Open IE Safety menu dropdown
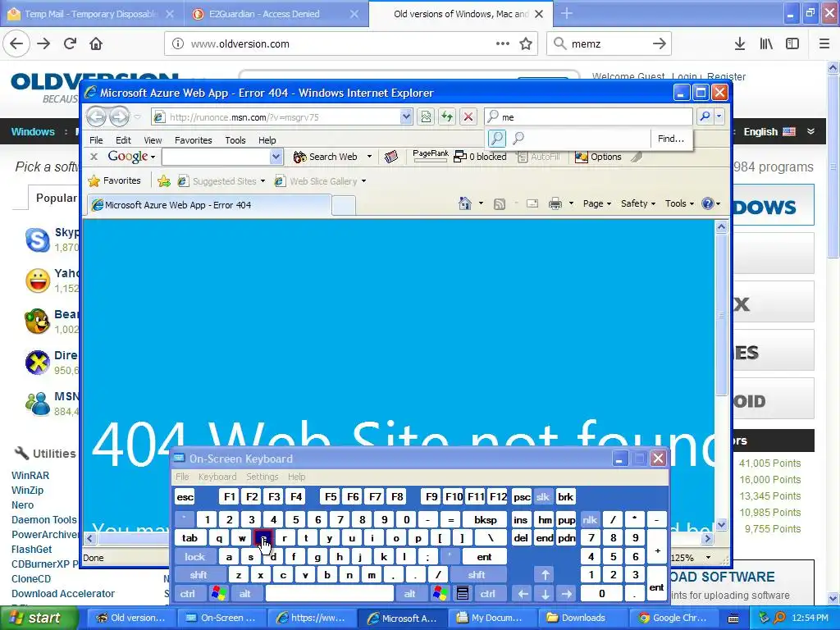 click(638, 203)
